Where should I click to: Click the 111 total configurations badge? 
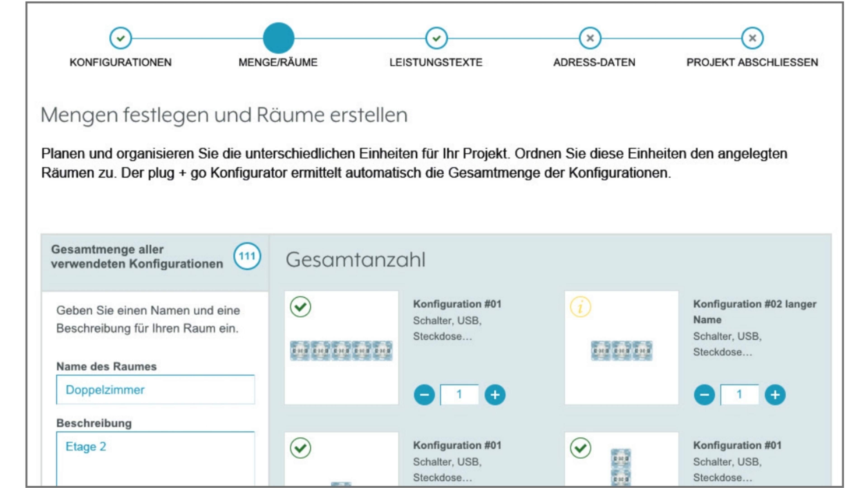247,256
